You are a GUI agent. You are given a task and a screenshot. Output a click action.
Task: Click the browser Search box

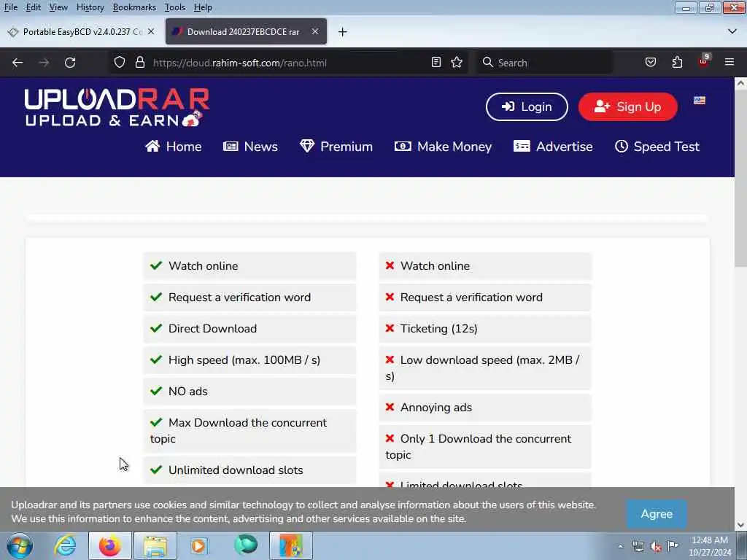[544, 63]
